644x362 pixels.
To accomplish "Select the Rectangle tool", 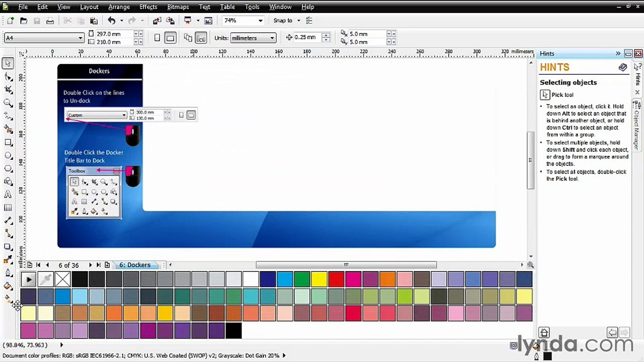I will click(8, 142).
